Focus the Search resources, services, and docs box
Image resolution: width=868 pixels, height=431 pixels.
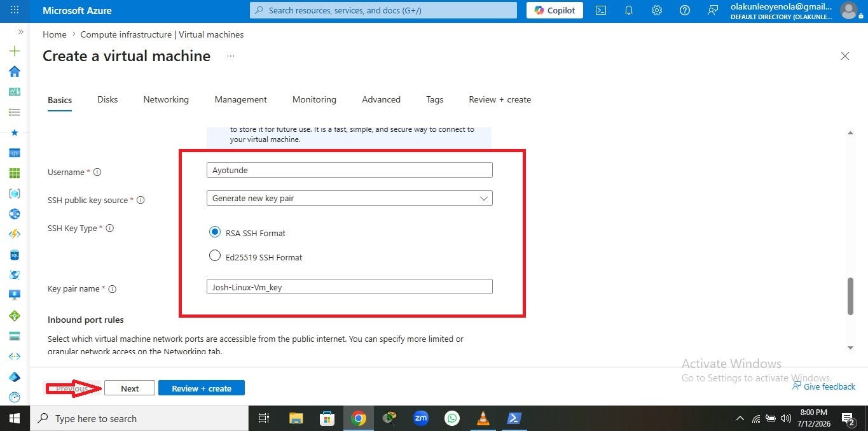pos(383,10)
